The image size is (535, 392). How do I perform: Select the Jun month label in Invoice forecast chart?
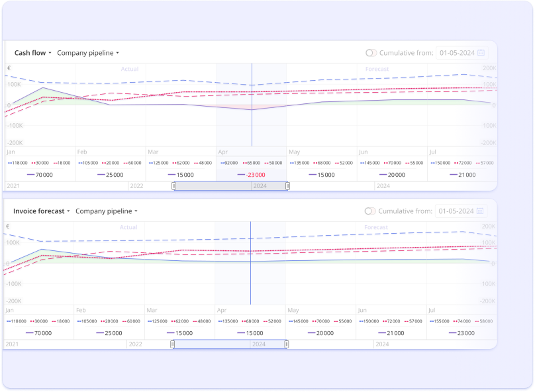tap(362, 310)
